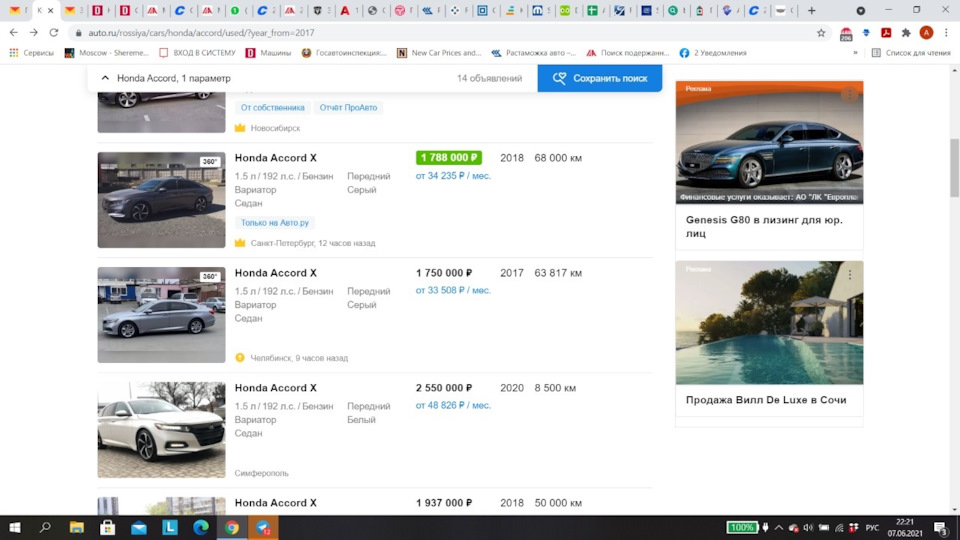Click the Отчёт ПроАвто tag

(x=348, y=108)
